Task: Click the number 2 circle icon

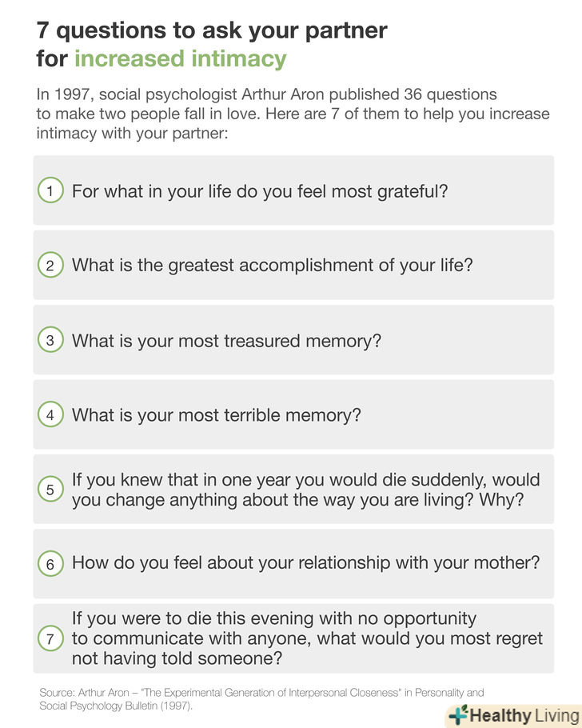Action: coord(50,266)
